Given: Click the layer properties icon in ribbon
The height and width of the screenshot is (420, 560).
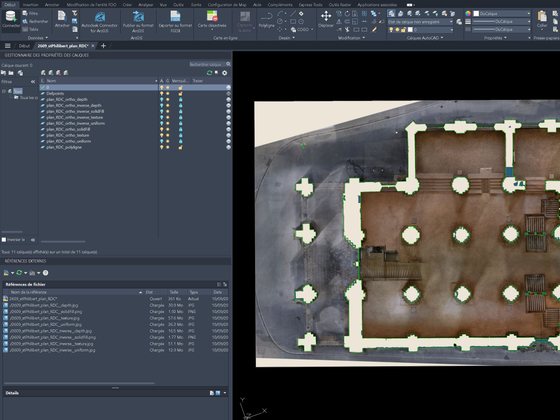Looking at the screenshot, I should coord(391,14).
